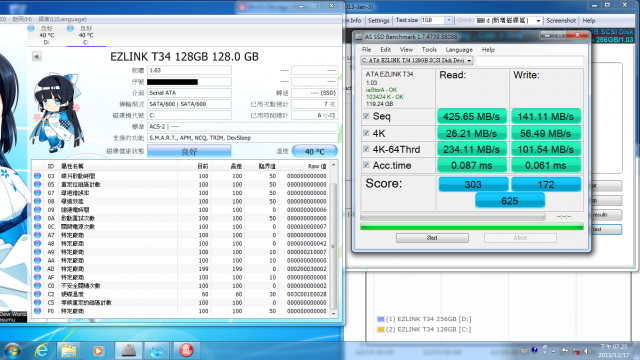Viewport: 640px width, 360px height.
Task: Click the red trash app icon in taskbar
Action: (x=186, y=350)
